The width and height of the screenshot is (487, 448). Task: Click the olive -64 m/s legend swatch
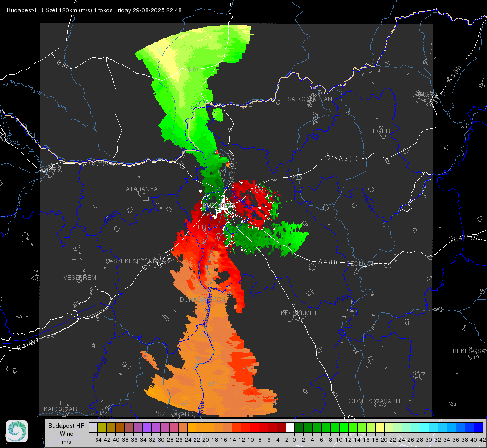[x=102, y=428]
